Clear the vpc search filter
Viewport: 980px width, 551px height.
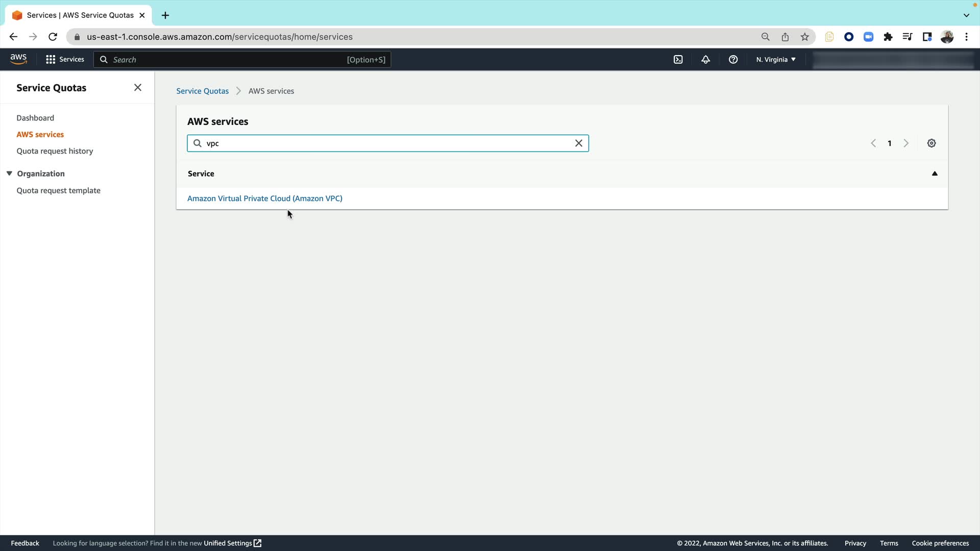[578, 143]
